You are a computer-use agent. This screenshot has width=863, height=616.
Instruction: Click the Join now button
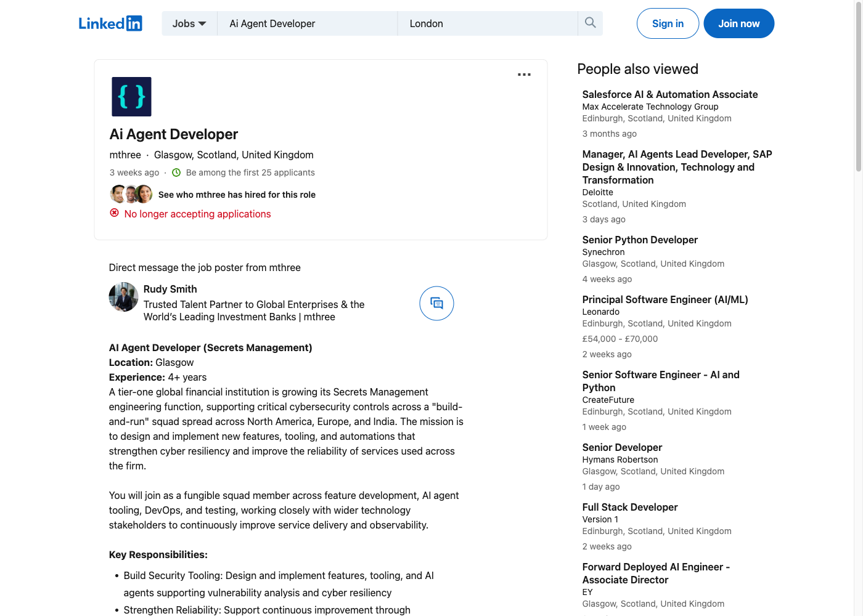pos(738,23)
